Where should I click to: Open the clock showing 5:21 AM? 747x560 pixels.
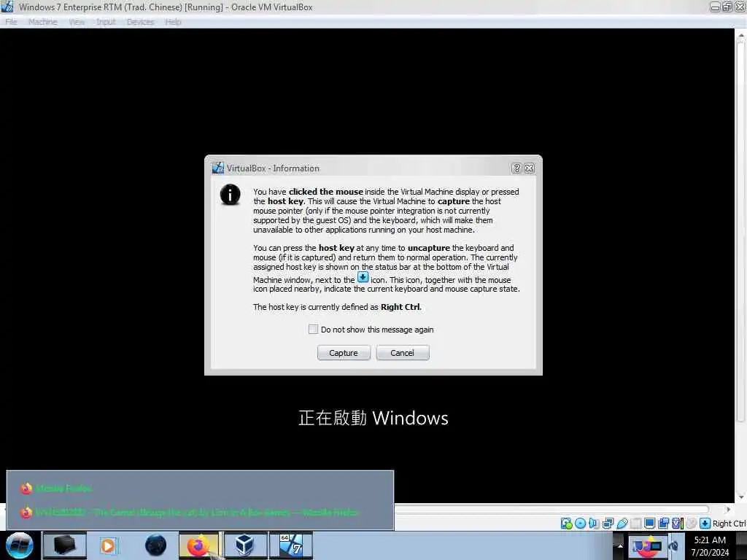711,546
